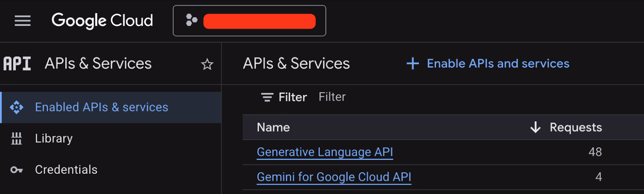
Task: Go to the Library page
Action: tap(54, 139)
